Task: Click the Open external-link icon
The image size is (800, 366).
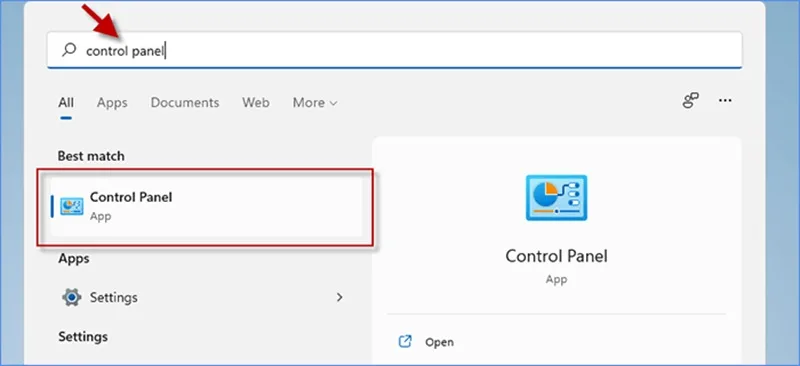Action: click(405, 341)
